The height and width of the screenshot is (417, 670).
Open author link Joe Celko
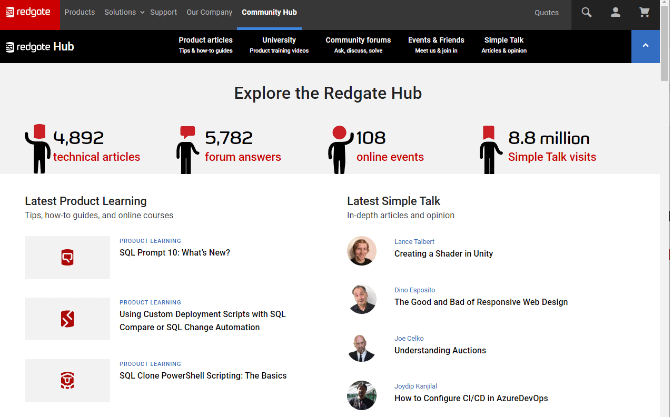tap(409, 338)
